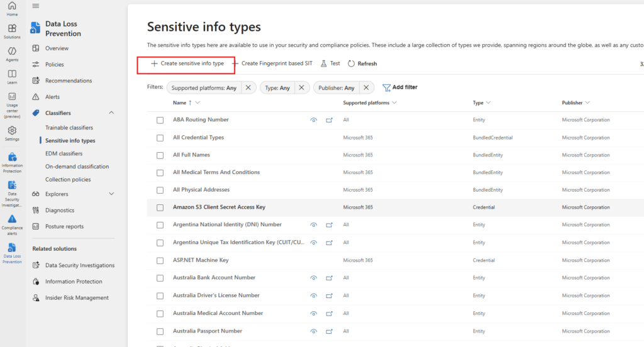Go to the Policies page

(54, 65)
